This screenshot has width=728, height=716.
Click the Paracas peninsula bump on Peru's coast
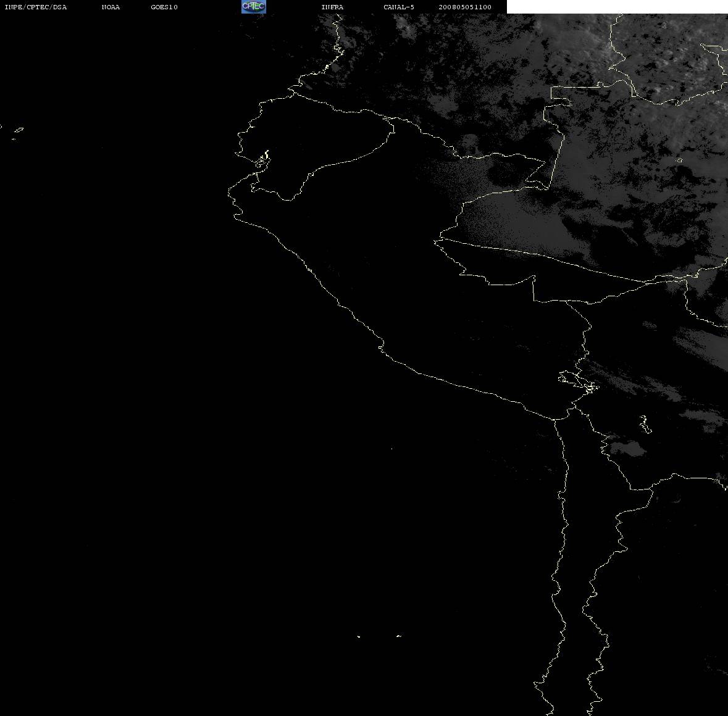[381, 347]
